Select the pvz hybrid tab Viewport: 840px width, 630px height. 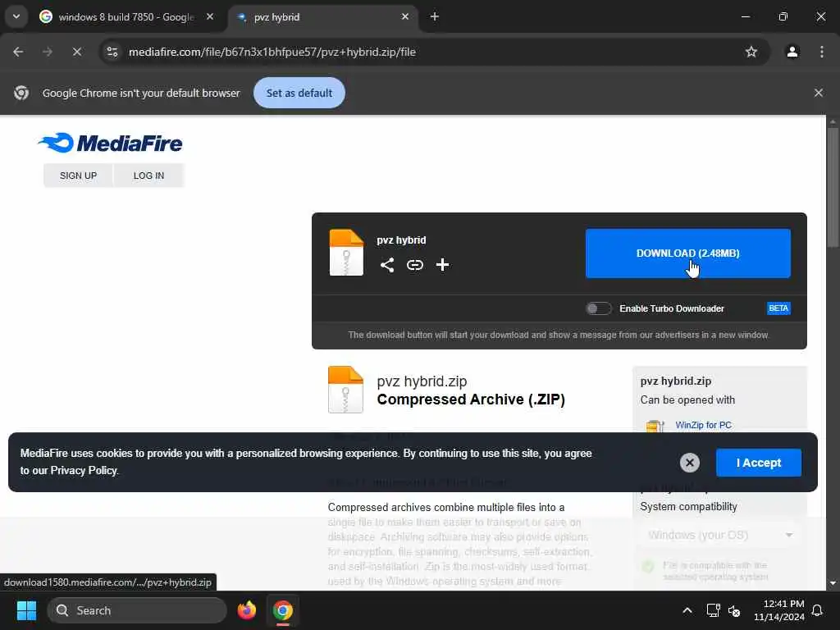pyautogui.click(x=323, y=16)
